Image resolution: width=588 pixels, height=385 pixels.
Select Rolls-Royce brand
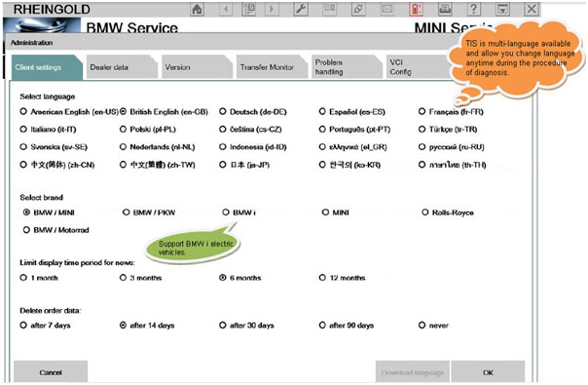[424, 212]
